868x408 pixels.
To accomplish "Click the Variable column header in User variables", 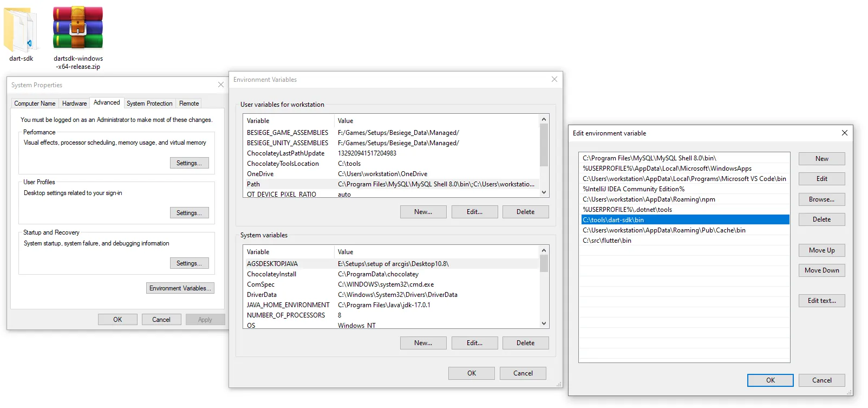I will (x=289, y=121).
